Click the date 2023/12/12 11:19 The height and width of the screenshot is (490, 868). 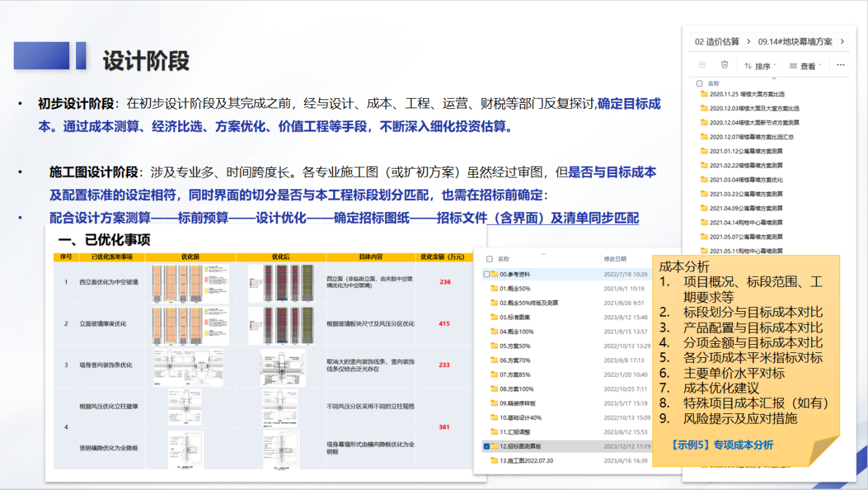point(628,446)
